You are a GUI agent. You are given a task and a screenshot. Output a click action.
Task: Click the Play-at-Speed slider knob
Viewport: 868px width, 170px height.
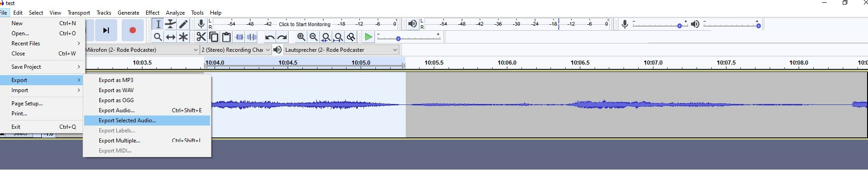[398, 39]
